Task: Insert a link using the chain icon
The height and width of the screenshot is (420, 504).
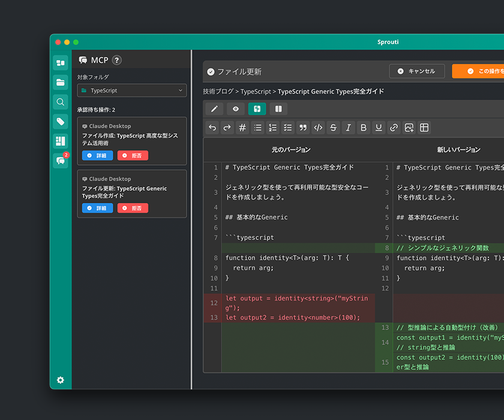Action: tap(394, 127)
